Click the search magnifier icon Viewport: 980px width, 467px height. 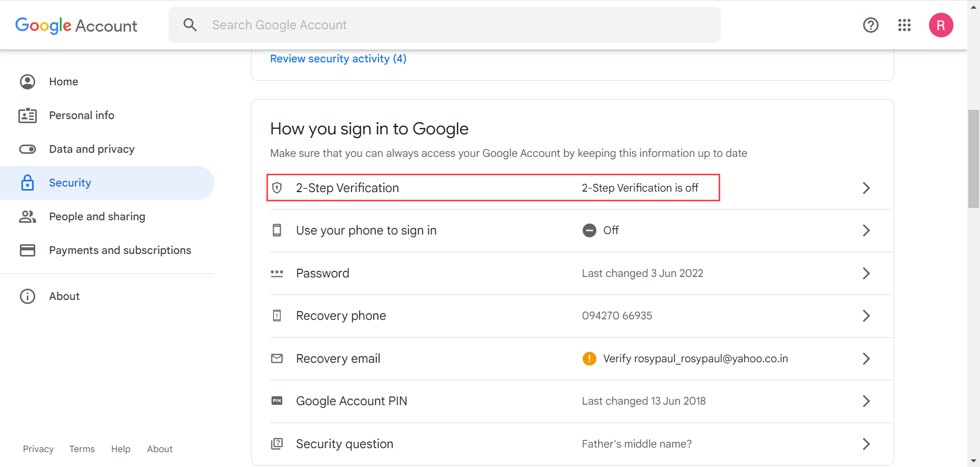click(x=190, y=25)
